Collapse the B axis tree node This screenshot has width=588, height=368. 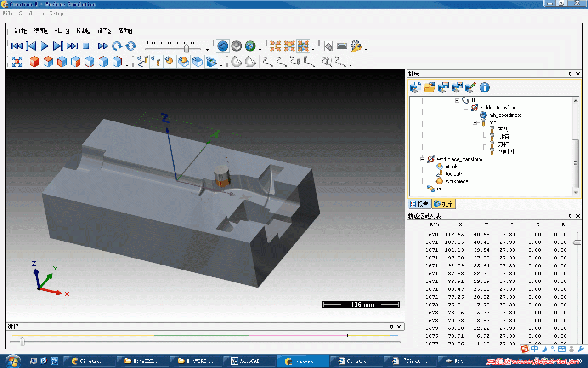coord(458,100)
